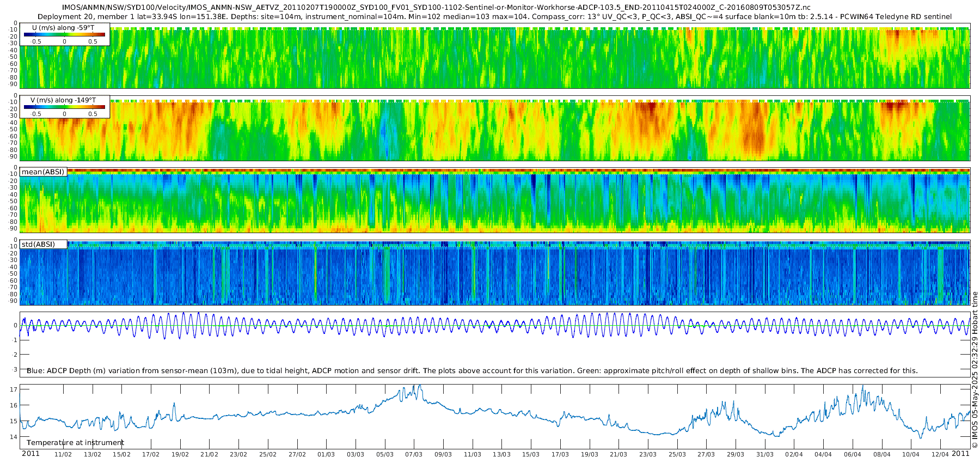Click the 19/02 date tick label
This screenshot has height=463, width=980.
(x=180, y=454)
